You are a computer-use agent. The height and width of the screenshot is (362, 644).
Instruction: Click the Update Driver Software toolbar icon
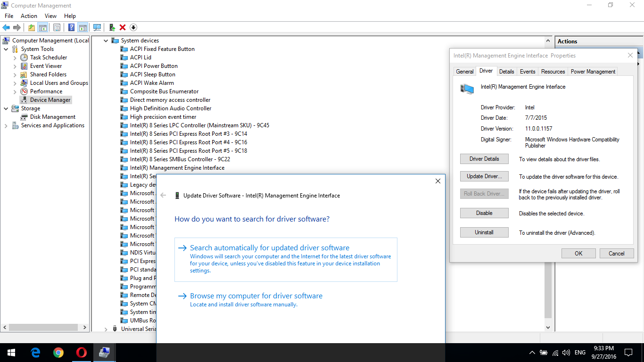[112, 27]
